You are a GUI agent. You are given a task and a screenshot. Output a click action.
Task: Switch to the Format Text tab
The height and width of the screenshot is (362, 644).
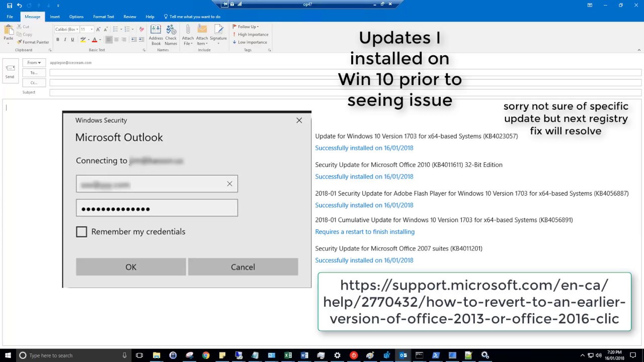(x=104, y=17)
